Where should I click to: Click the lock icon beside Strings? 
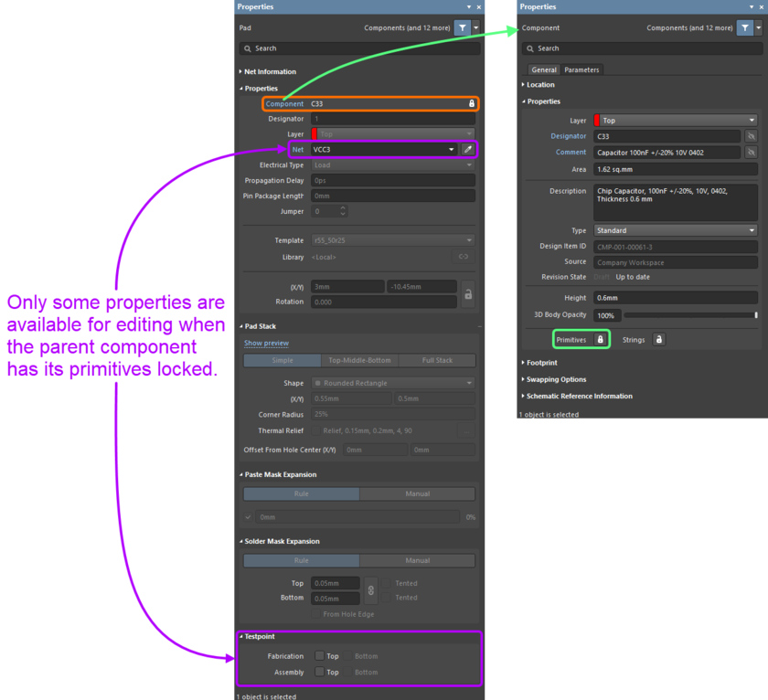point(657,339)
